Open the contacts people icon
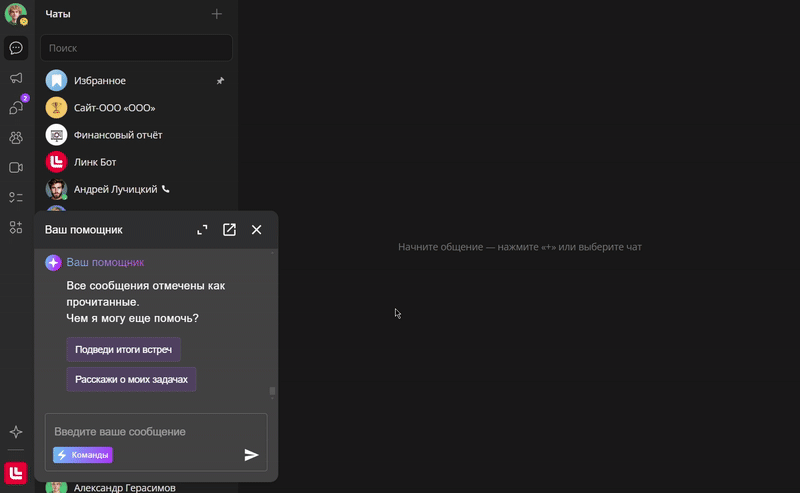Viewport: 800px width, 493px height. 16,138
